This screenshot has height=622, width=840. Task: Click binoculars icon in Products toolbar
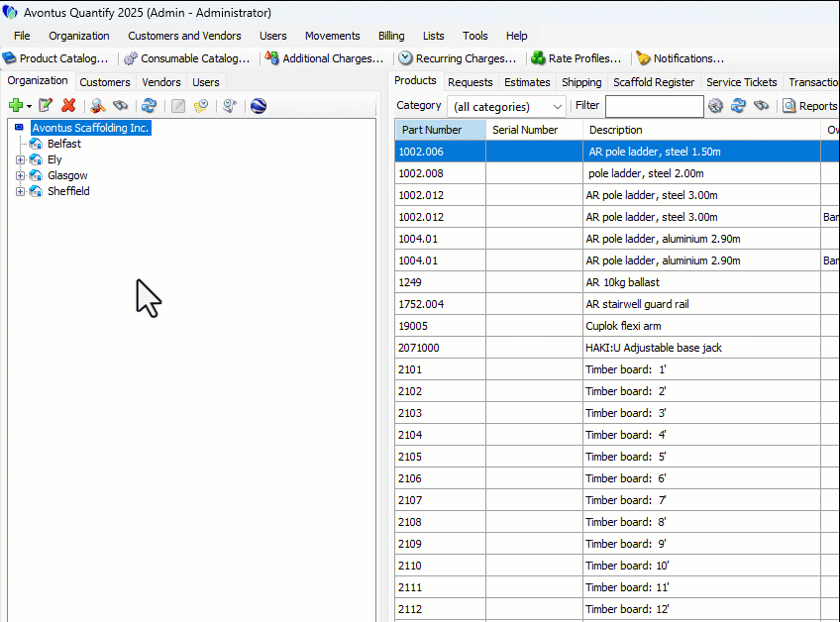[761, 106]
